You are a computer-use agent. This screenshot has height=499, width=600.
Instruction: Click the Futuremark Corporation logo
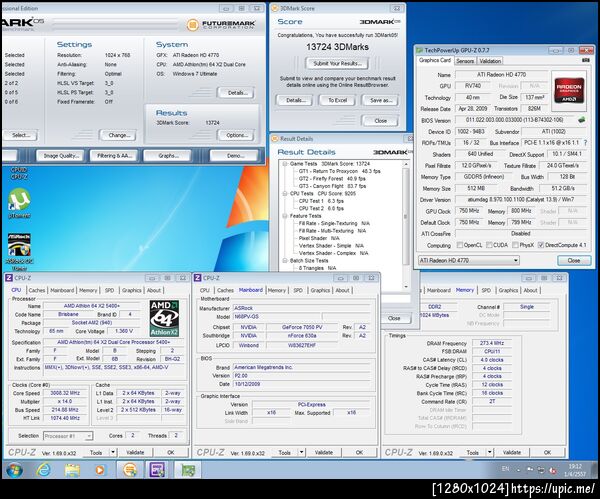point(221,25)
